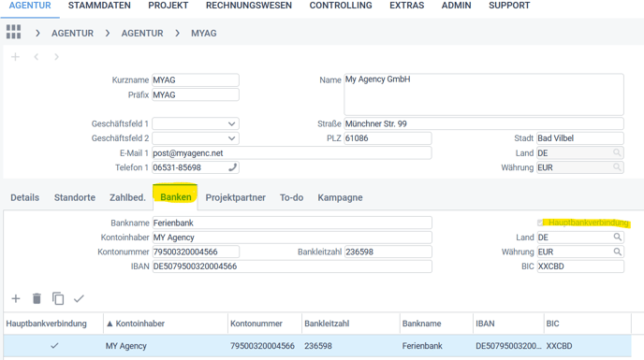The width and height of the screenshot is (644, 360).
Task: Confirm bank entry with checkmark icon
Action: tap(79, 298)
